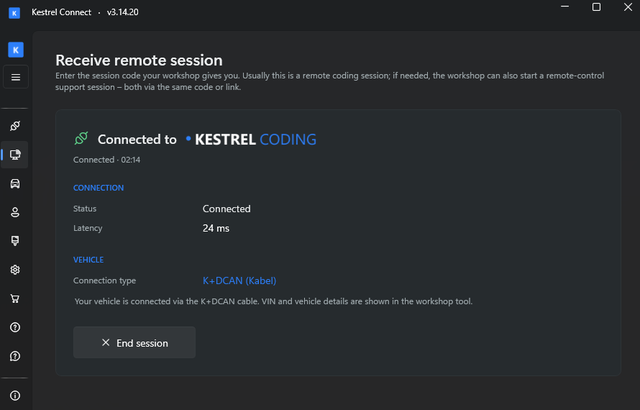Open the user account icon in sidebar
This screenshot has height=410, width=640.
pyautogui.click(x=15, y=212)
